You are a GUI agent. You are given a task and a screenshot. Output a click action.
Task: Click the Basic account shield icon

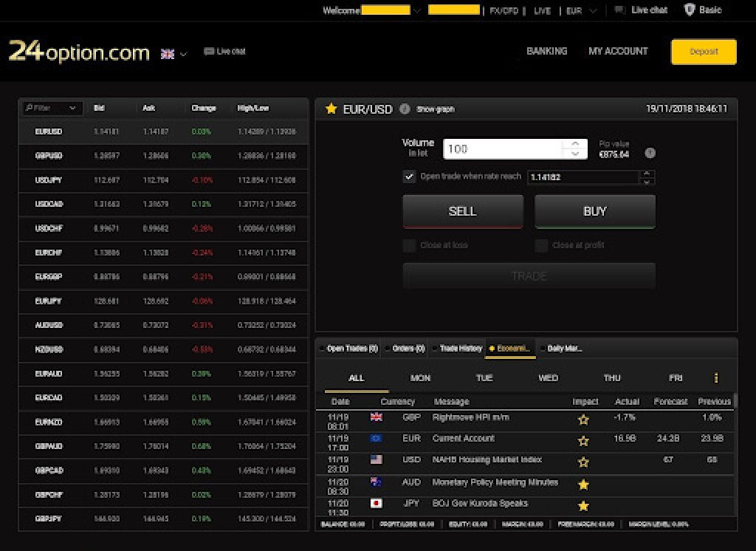690,10
